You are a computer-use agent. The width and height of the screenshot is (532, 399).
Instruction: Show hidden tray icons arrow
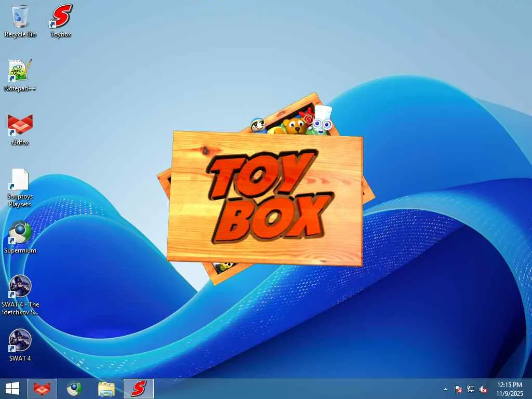(x=445, y=389)
